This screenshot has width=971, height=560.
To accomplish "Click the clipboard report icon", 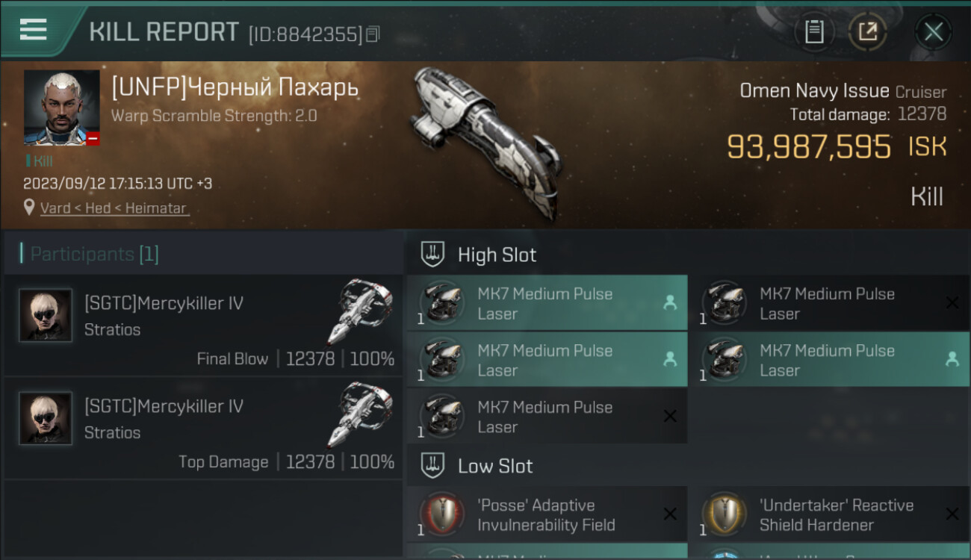I will (813, 32).
